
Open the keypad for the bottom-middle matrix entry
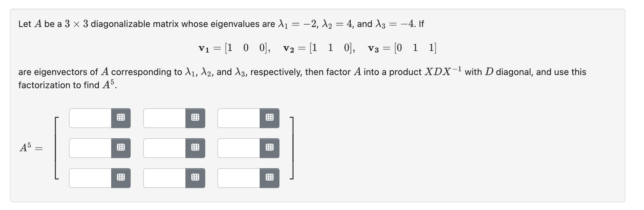pyautogui.click(x=196, y=178)
